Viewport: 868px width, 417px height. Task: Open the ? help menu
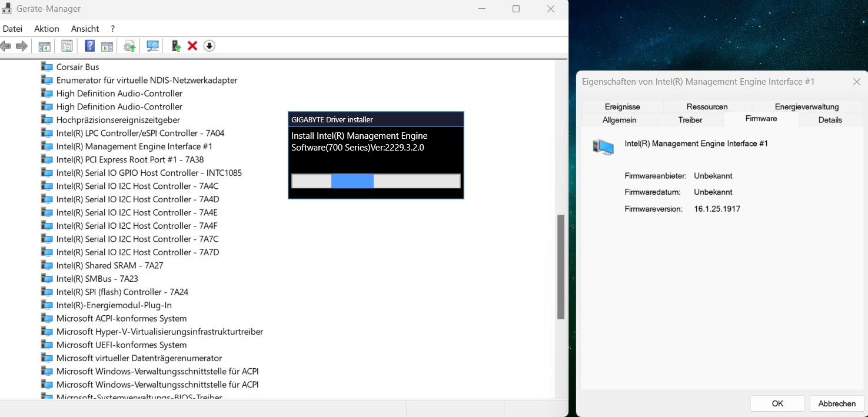pos(112,28)
